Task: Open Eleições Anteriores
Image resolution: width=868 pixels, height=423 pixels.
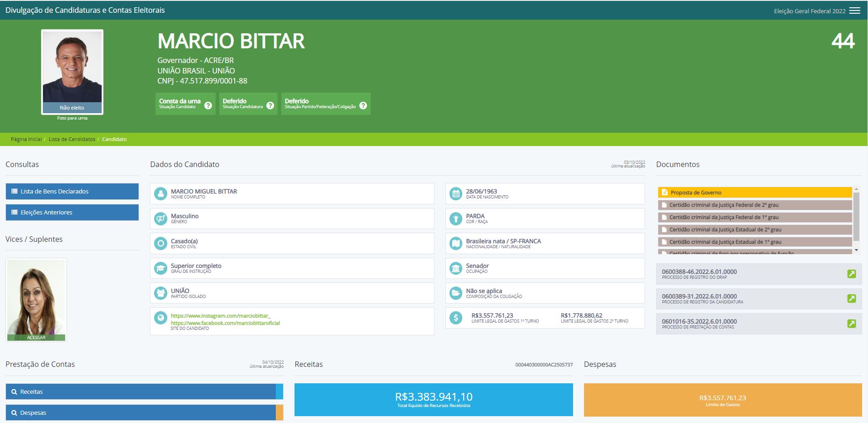Action: pyautogui.click(x=72, y=213)
